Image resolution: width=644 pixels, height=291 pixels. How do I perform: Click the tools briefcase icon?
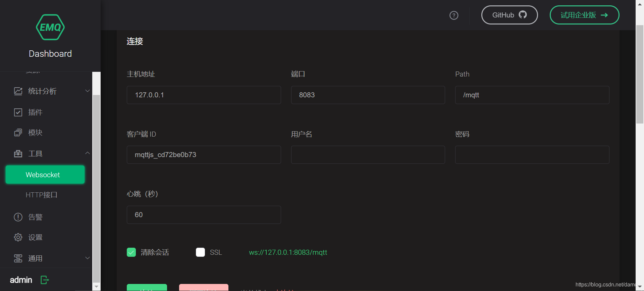point(18,154)
